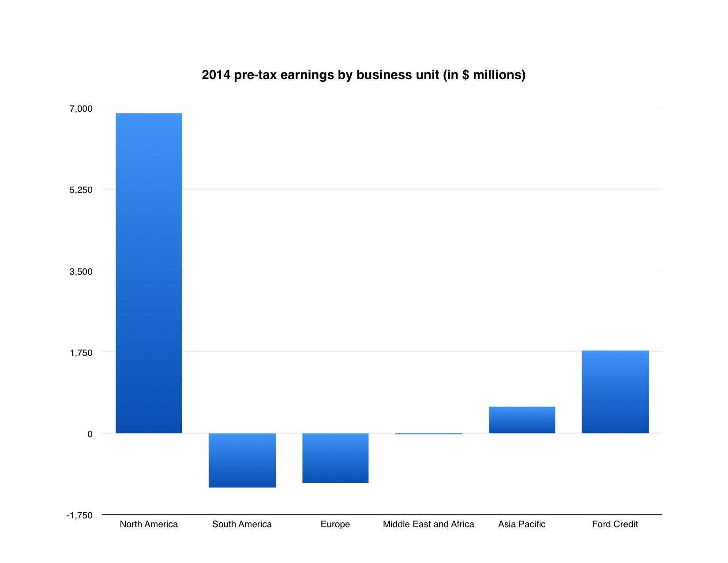Click the "Asia Pacific" category label
The image size is (728, 563).
coord(522,524)
